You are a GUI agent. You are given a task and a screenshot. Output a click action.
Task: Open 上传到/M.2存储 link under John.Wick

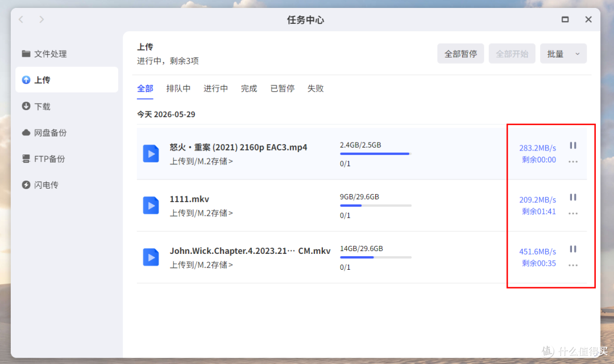(201, 265)
